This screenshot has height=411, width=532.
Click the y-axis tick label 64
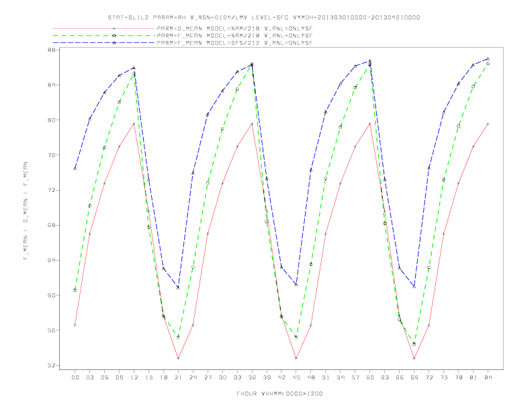click(x=52, y=261)
